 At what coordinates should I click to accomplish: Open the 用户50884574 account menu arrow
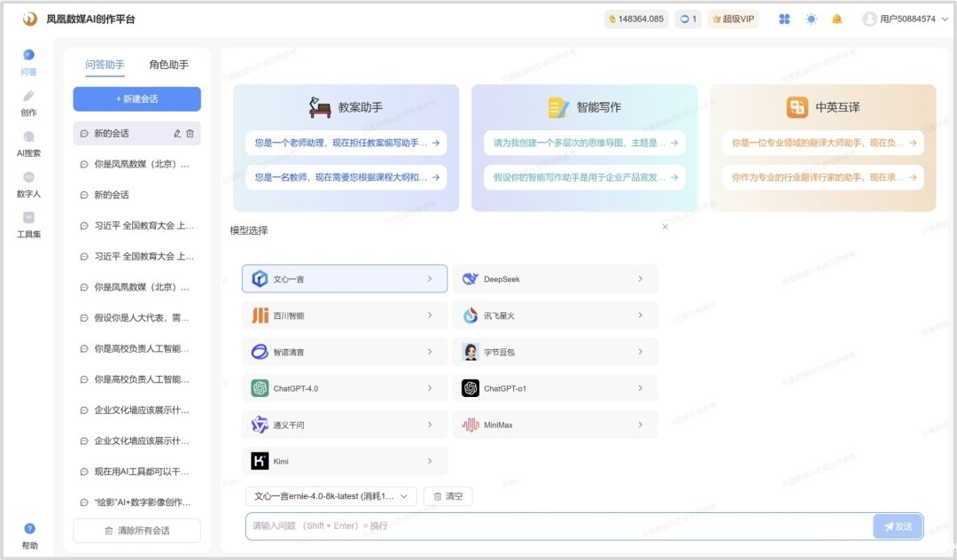tap(945, 19)
